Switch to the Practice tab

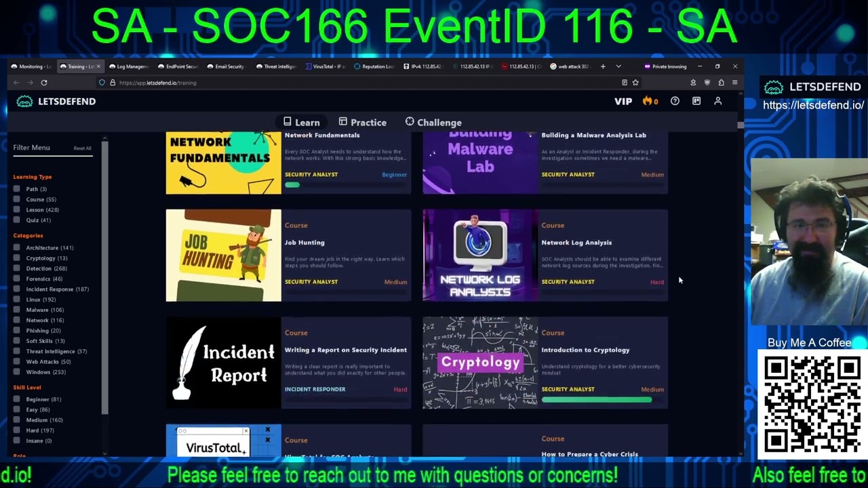click(x=363, y=123)
